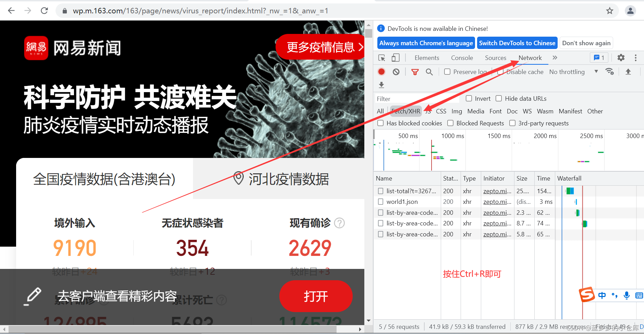The height and width of the screenshot is (334, 644).
Task: Open the No throttling dropdown
Action: pyautogui.click(x=573, y=72)
